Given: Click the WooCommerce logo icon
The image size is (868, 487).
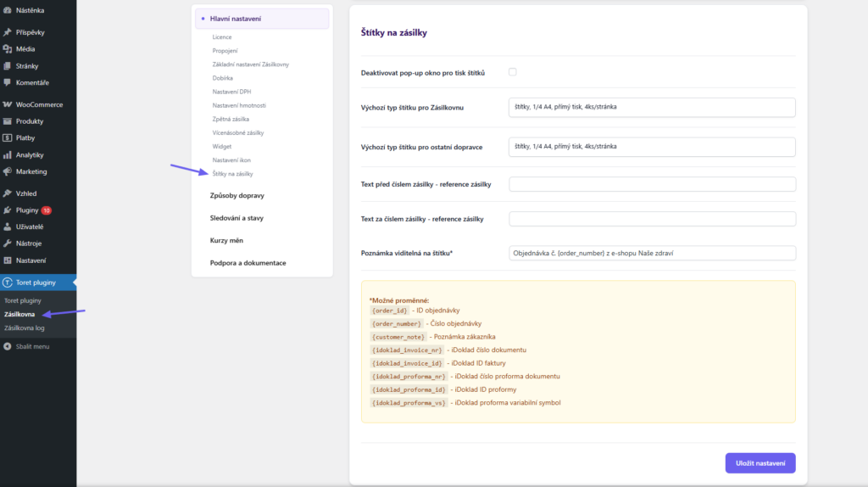Looking at the screenshot, I should [7, 104].
